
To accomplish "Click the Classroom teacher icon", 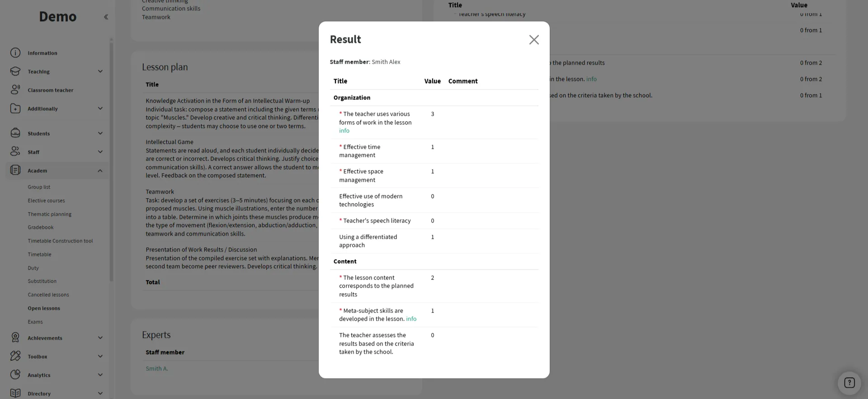I will [x=15, y=90].
